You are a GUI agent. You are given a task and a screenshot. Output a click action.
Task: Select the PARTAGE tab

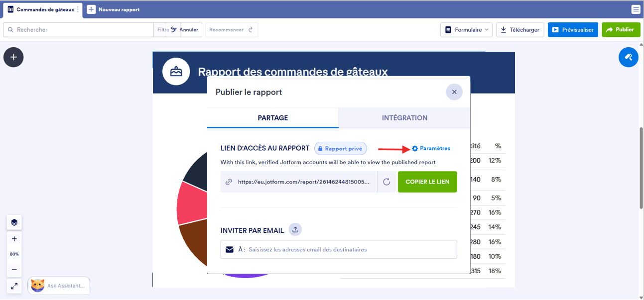(273, 118)
